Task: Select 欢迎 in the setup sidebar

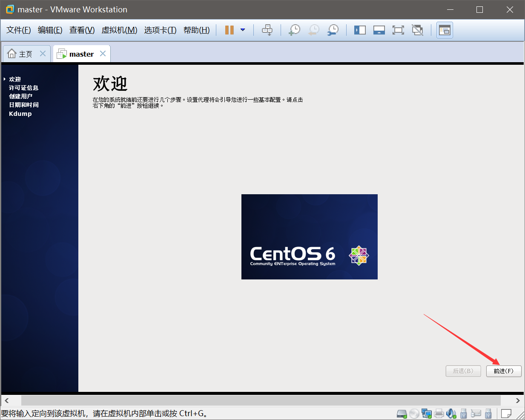Action: click(15, 79)
